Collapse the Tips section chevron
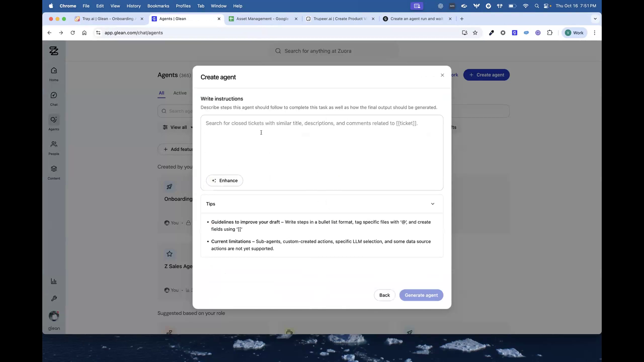644x362 pixels. tap(432, 204)
